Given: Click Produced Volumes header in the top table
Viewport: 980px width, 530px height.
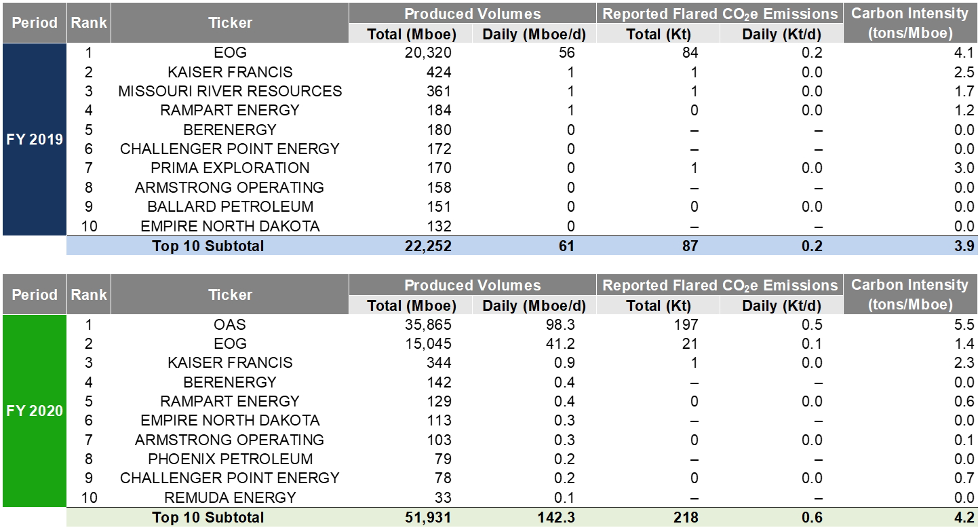Looking at the screenshot, I should click(x=472, y=14).
